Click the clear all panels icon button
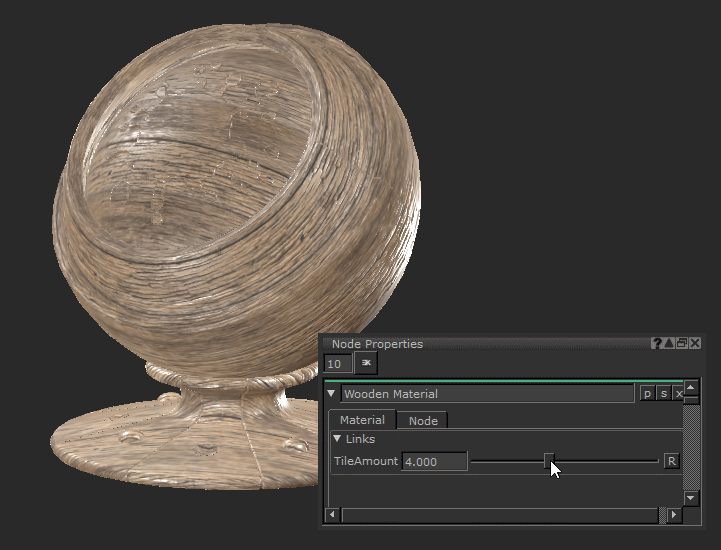 pos(366,364)
